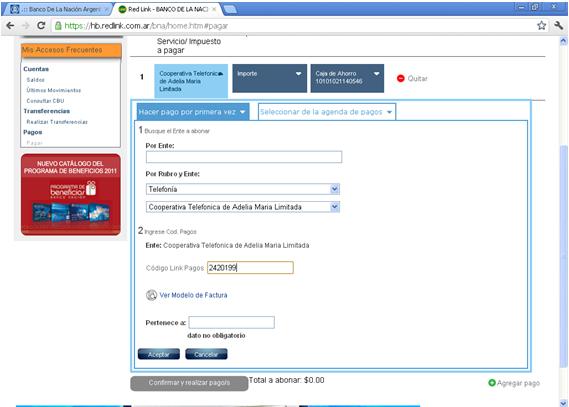The height and width of the screenshot is (407, 569).
Task: Click the scrollbar down arrow
Action: pyautogui.click(x=563, y=403)
